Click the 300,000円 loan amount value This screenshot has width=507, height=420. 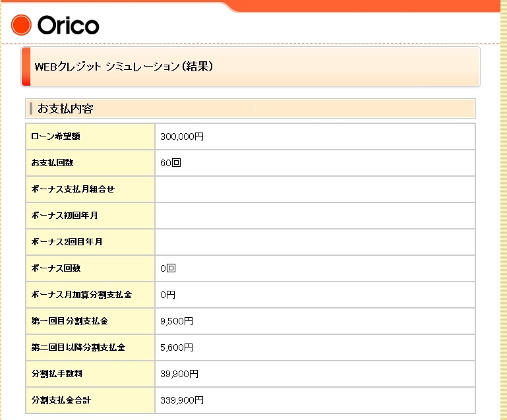click(x=182, y=136)
